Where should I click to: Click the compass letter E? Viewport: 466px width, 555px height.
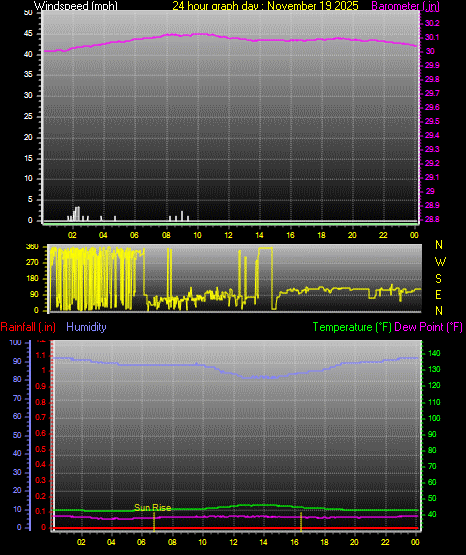(x=438, y=295)
